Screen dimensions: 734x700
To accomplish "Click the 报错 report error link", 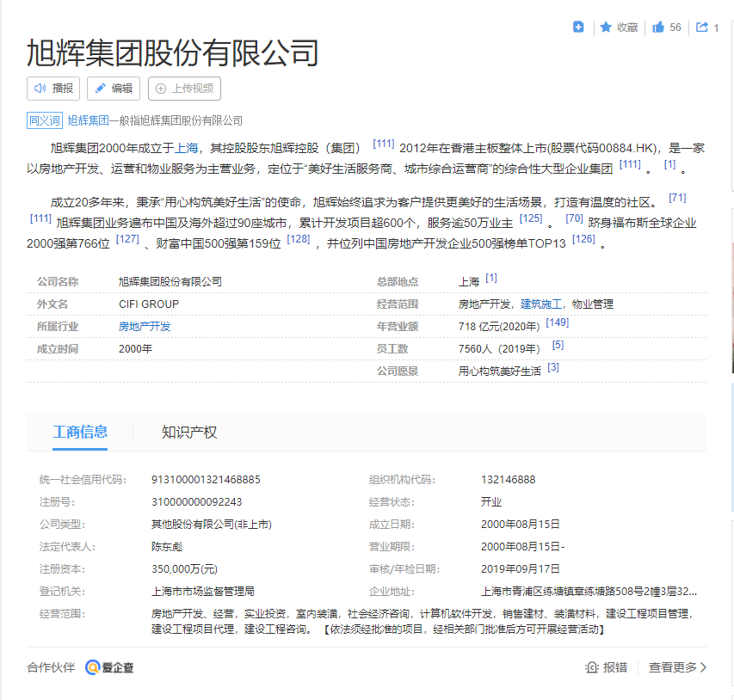I will [x=606, y=667].
